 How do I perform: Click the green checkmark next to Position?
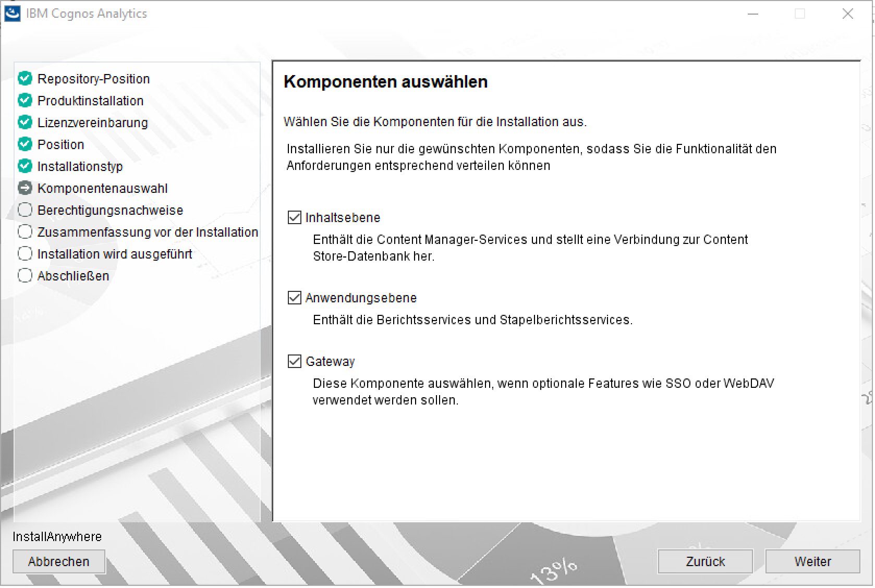pyautogui.click(x=25, y=144)
